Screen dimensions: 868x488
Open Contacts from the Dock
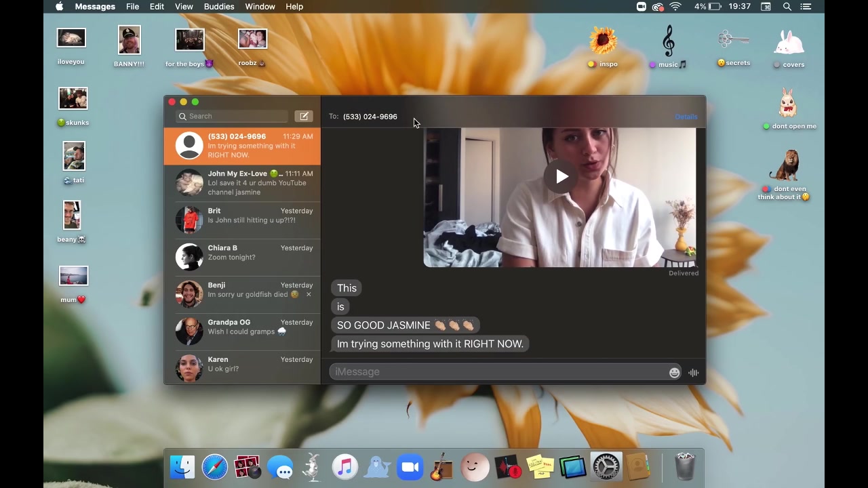[638, 467]
